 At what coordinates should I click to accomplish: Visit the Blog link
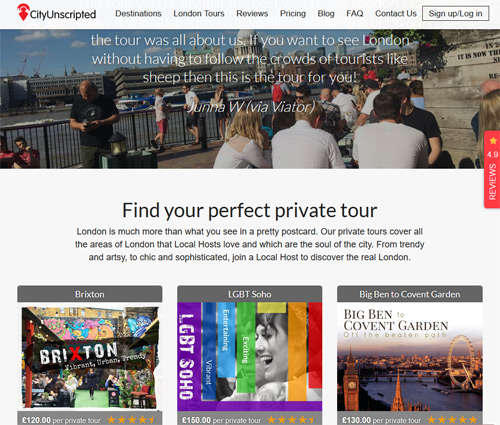pos(326,14)
